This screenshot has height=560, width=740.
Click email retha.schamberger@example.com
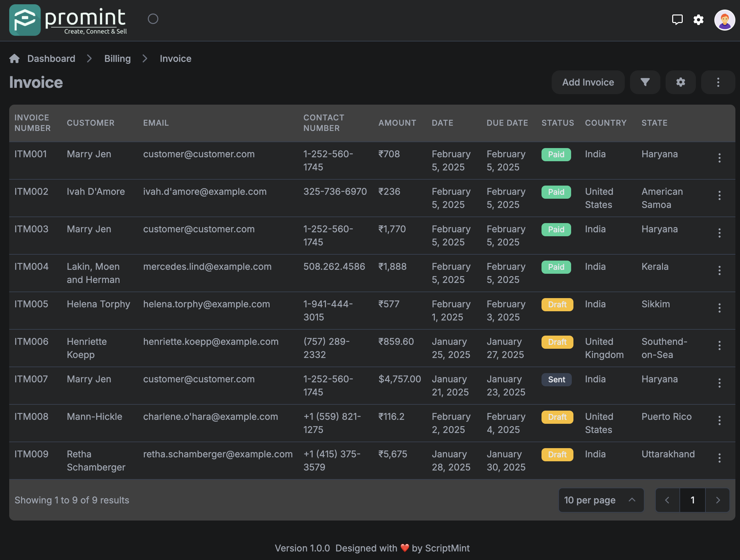218,454
